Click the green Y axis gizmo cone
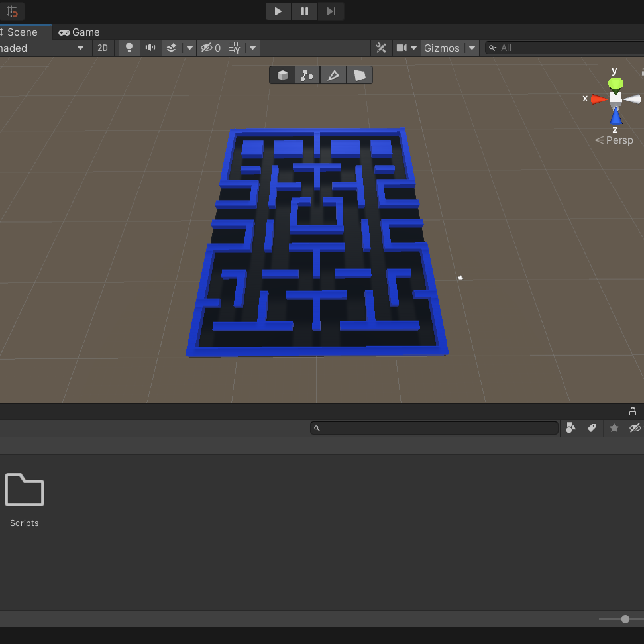 (616, 83)
